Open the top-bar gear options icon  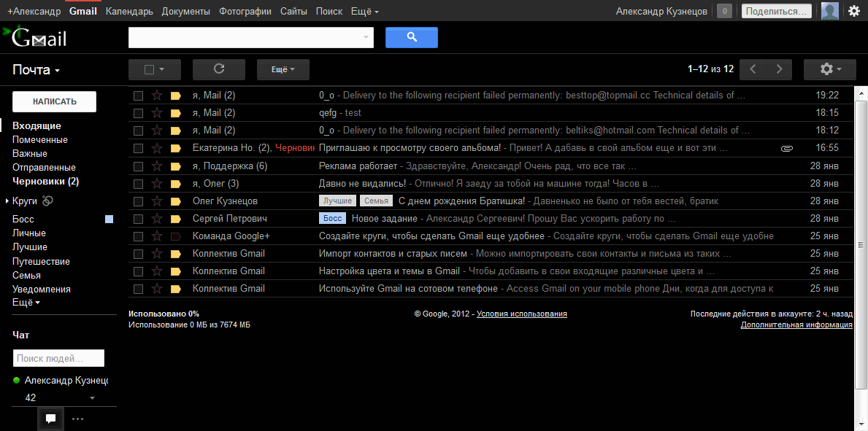(854, 11)
